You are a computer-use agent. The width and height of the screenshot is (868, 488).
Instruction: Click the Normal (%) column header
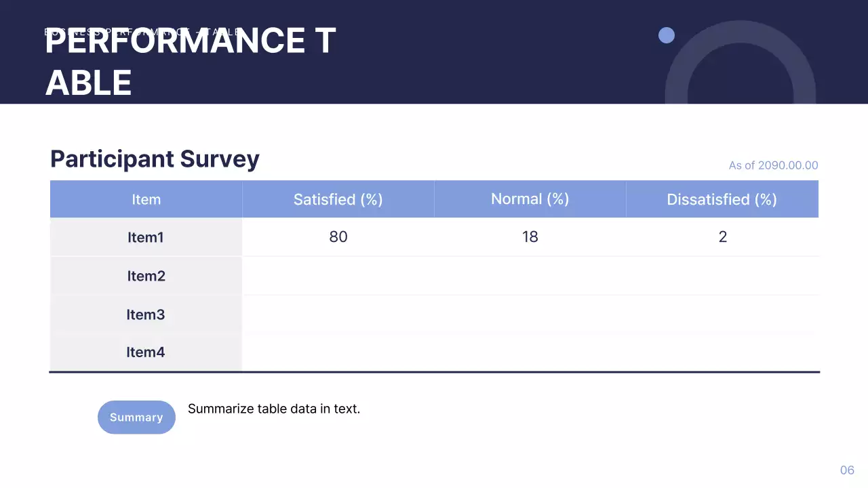530,199
